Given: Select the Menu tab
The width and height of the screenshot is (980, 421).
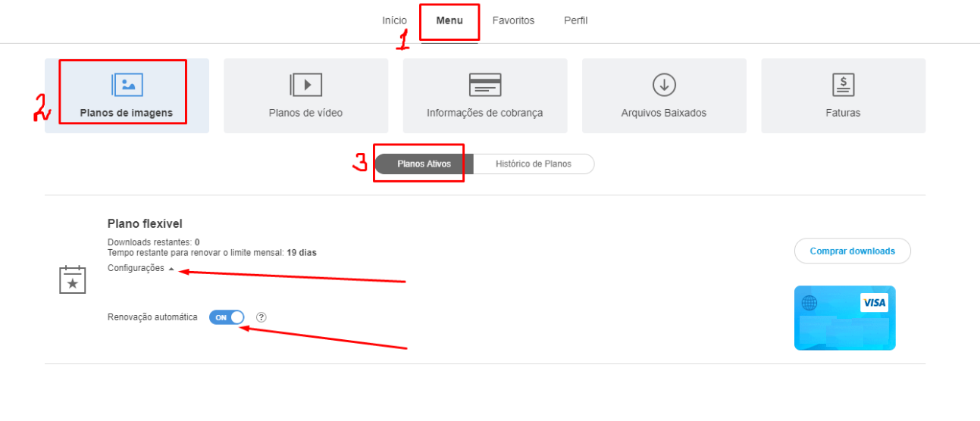Looking at the screenshot, I should point(449,20).
